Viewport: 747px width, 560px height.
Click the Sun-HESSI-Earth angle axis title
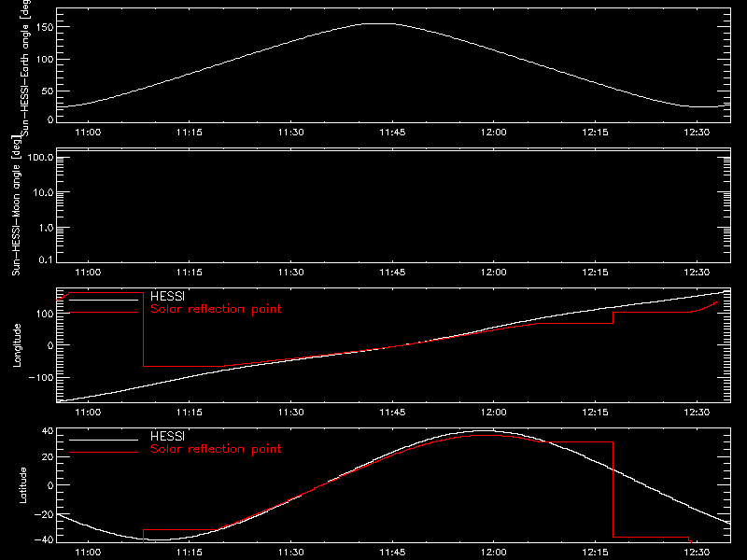25,68
